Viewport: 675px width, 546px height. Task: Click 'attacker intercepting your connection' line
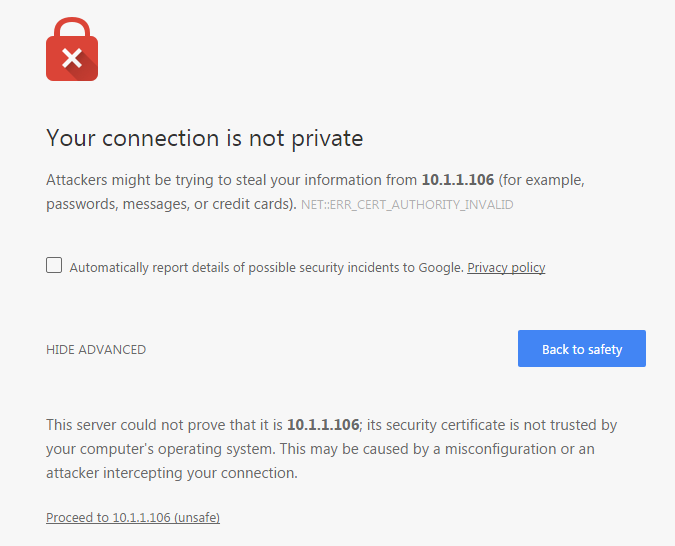click(172, 473)
